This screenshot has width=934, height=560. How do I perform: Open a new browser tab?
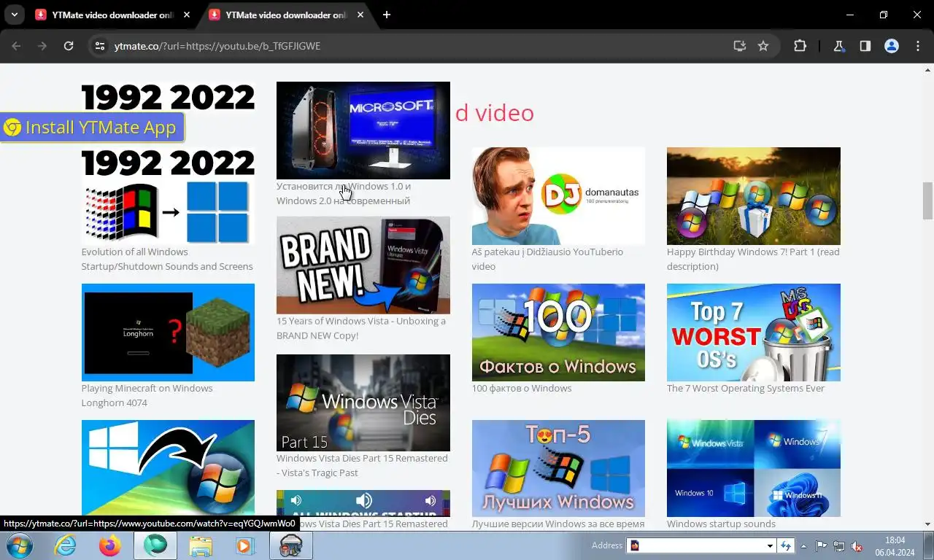pos(387,15)
